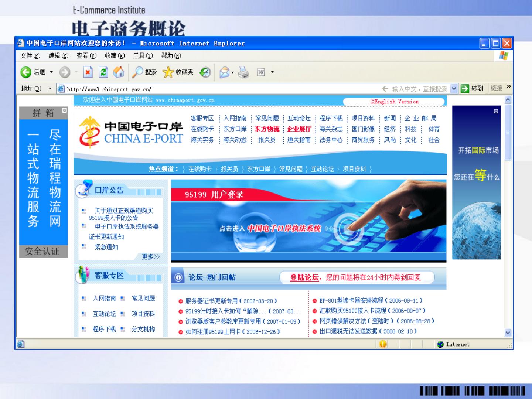Expand the 地址 label dropdown arrow
The image size is (532, 399).
(x=50, y=89)
